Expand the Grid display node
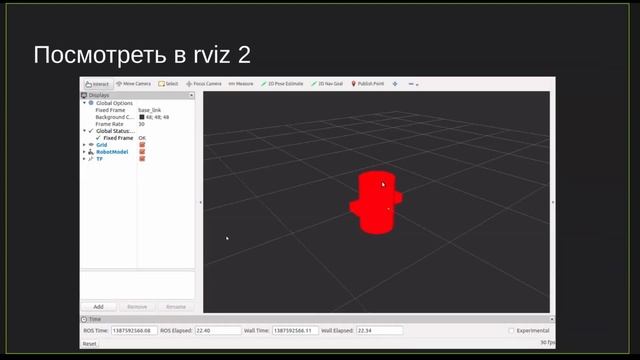 click(x=84, y=145)
